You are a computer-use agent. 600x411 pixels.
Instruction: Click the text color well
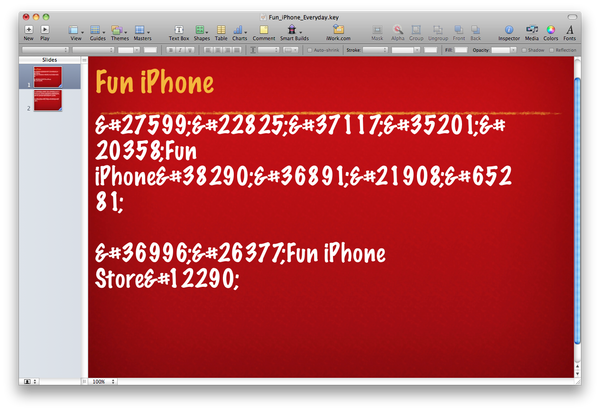pyautogui.click(x=150, y=50)
